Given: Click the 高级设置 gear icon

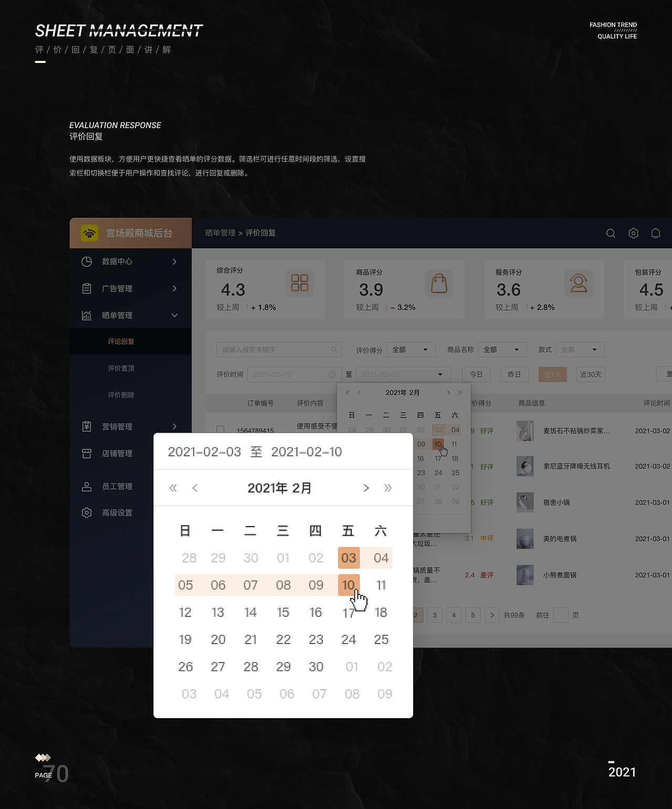Looking at the screenshot, I should 87,512.
